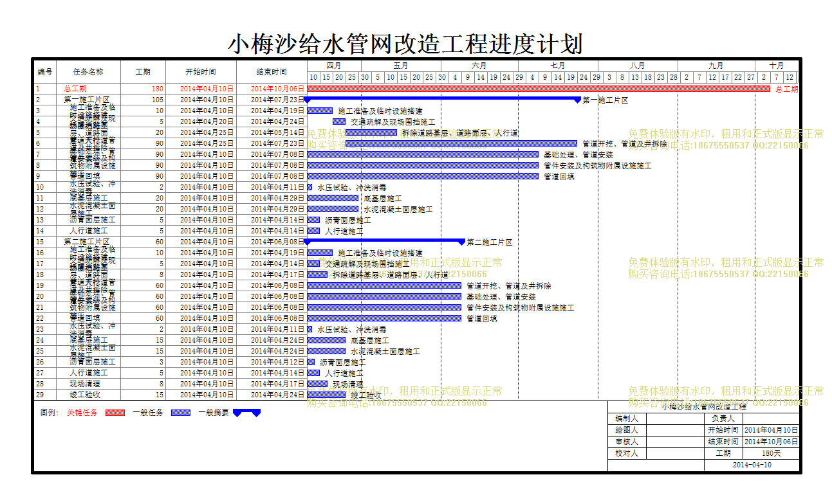Click the title block end date 2014年10月06日

tap(771, 442)
